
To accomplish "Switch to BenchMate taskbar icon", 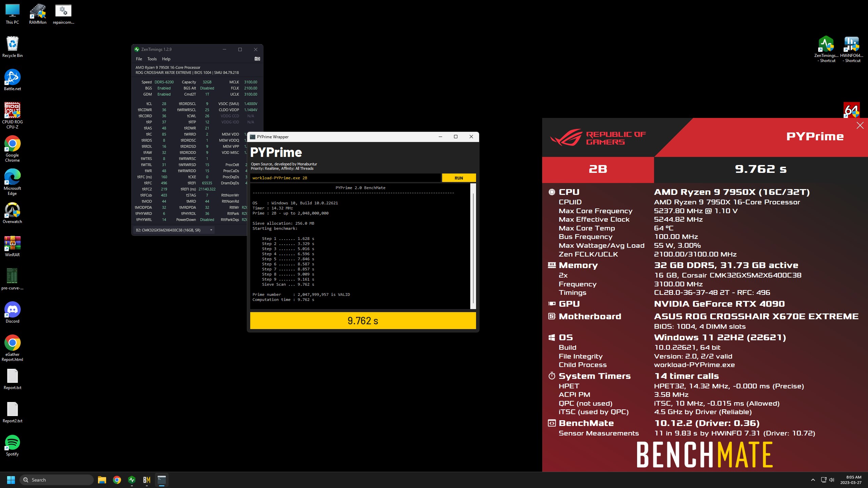I will coord(147,480).
